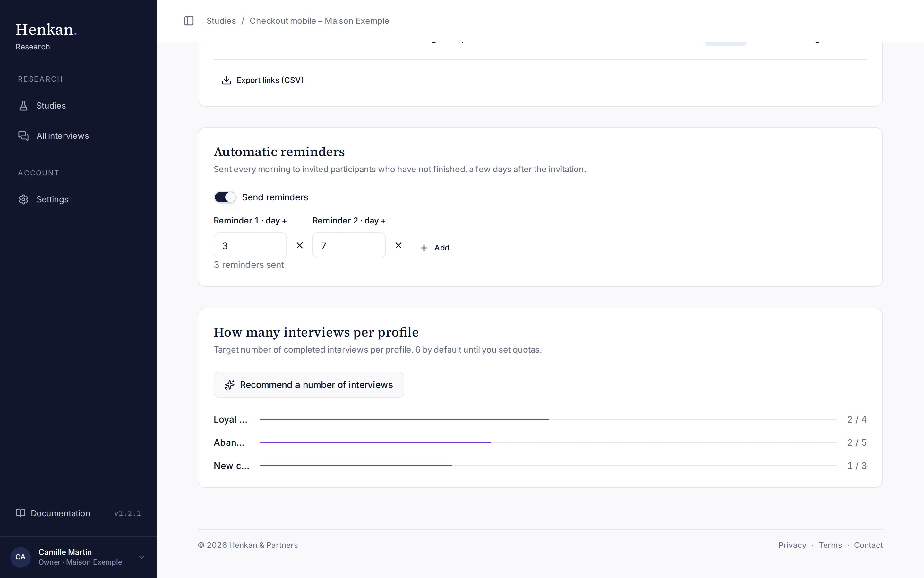The height and width of the screenshot is (578, 924).
Task: Click the New c... profile progress bar
Action: (548, 466)
